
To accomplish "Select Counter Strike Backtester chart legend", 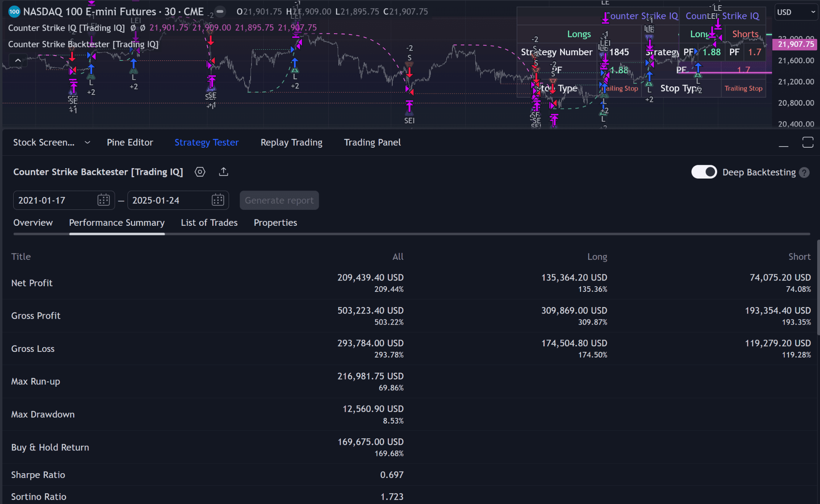I will point(83,44).
